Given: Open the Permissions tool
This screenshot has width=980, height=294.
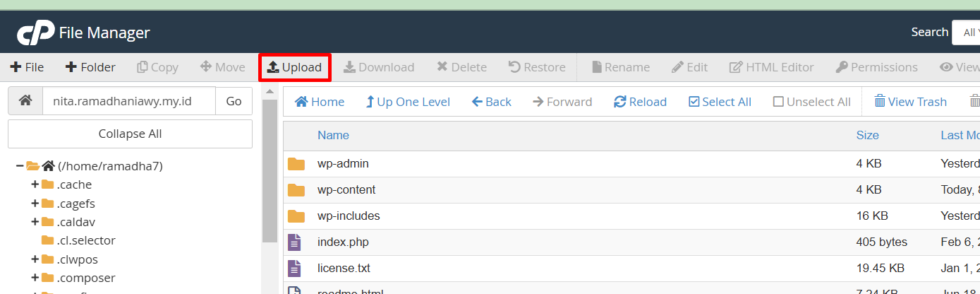Looking at the screenshot, I should pyautogui.click(x=876, y=67).
